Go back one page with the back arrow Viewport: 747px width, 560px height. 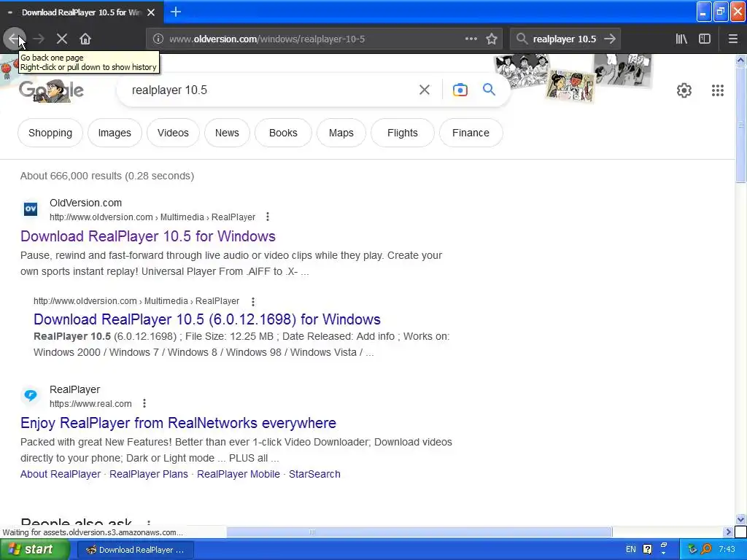click(x=15, y=39)
